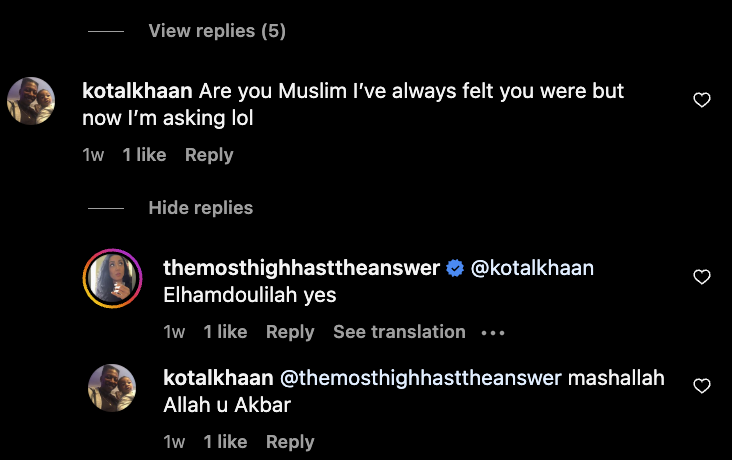This screenshot has height=460, width=732.
Task: Open kotalkhaan's profile picture on top comment
Action: tap(31, 101)
